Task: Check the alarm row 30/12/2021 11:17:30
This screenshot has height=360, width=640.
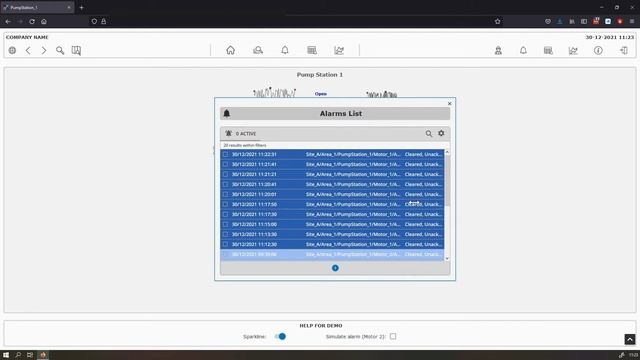Action: pyautogui.click(x=225, y=214)
